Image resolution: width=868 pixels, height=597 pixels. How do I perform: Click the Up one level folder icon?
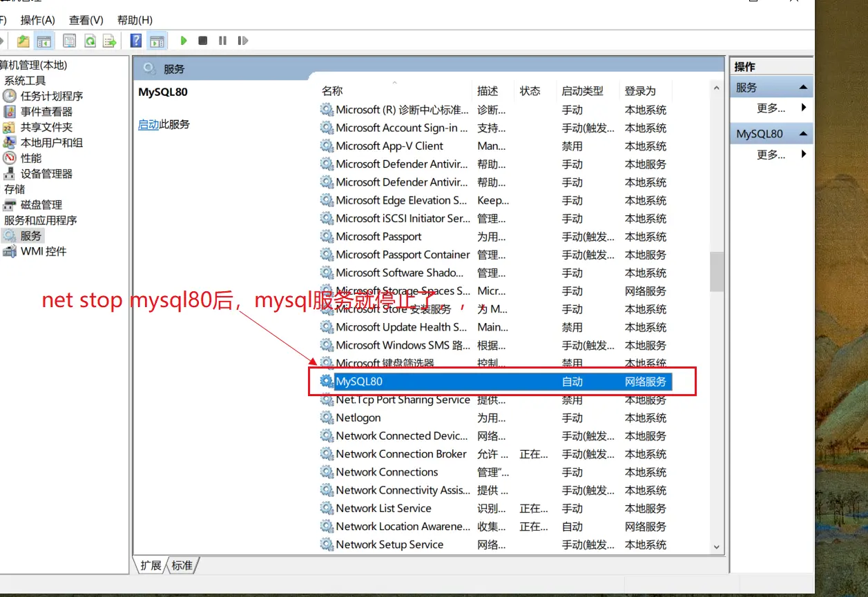(23, 41)
